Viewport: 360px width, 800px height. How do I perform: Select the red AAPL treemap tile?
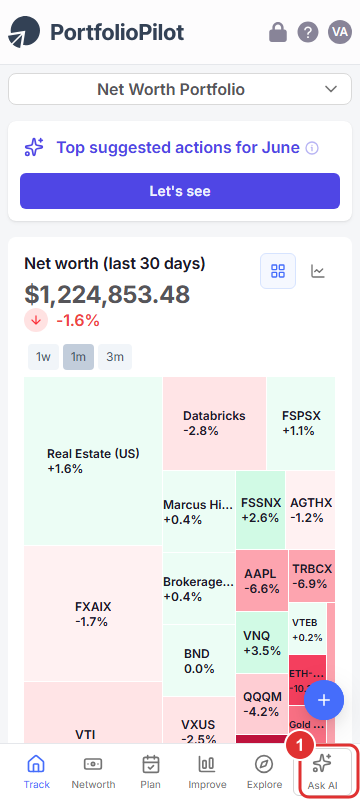pos(262,581)
